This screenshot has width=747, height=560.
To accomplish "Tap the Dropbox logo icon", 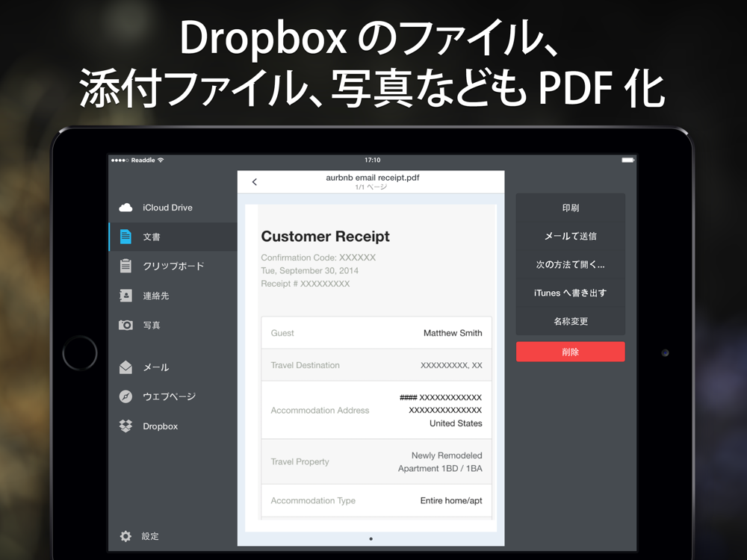I will [125, 426].
